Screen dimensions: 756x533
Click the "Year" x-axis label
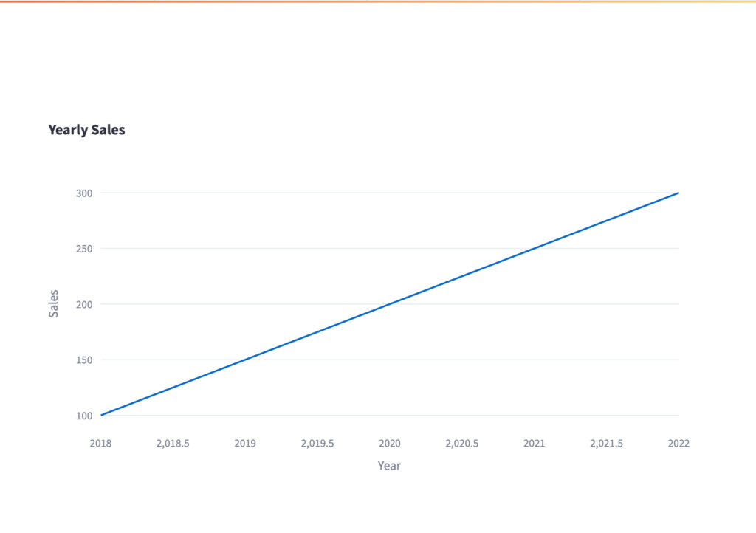pyautogui.click(x=389, y=466)
